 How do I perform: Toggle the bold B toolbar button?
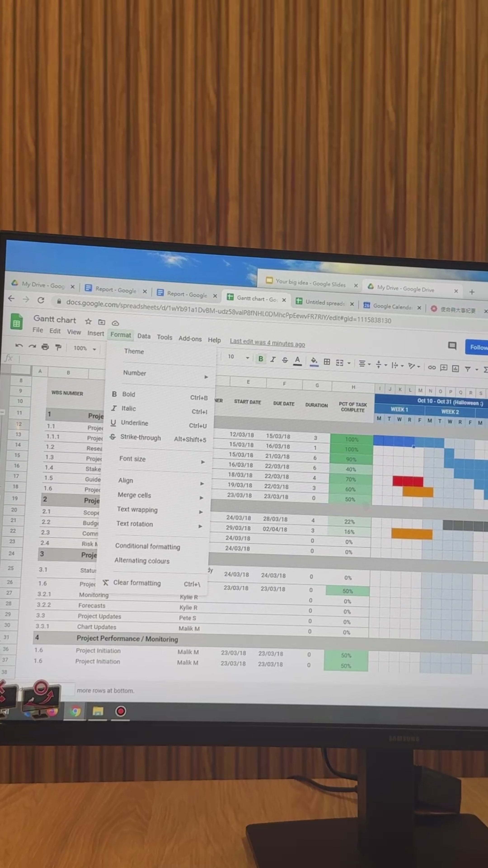coord(260,359)
